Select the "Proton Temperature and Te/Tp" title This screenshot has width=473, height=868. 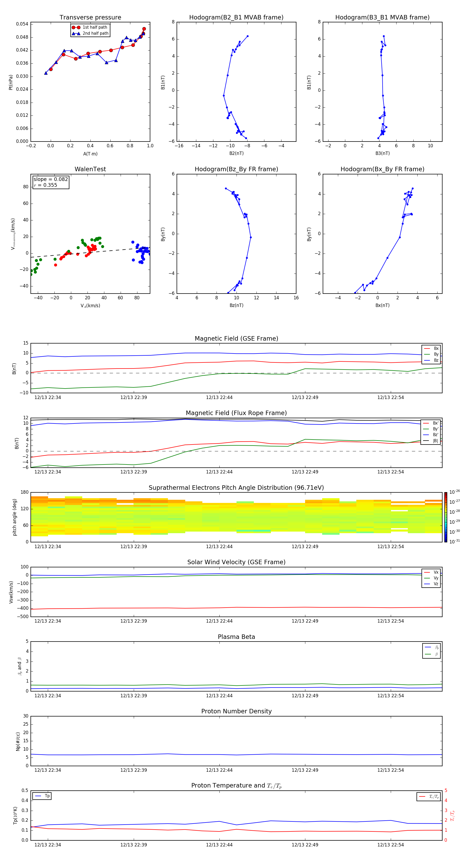(x=236, y=786)
